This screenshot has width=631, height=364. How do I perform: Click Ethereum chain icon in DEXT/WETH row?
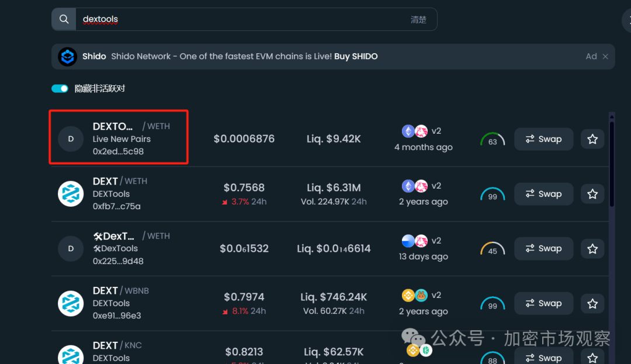408,186
